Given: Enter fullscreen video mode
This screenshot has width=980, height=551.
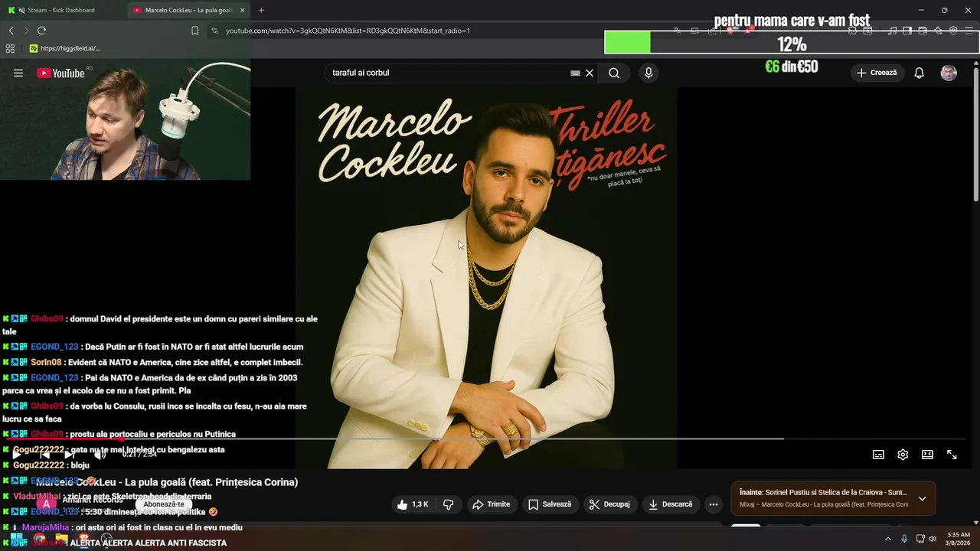Looking at the screenshot, I should click(952, 455).
